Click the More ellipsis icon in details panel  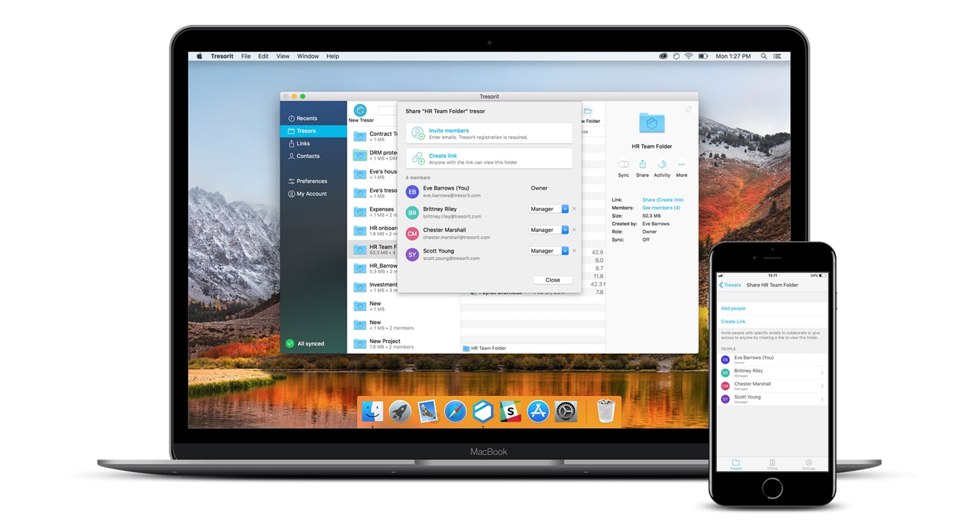coord(681,165)
